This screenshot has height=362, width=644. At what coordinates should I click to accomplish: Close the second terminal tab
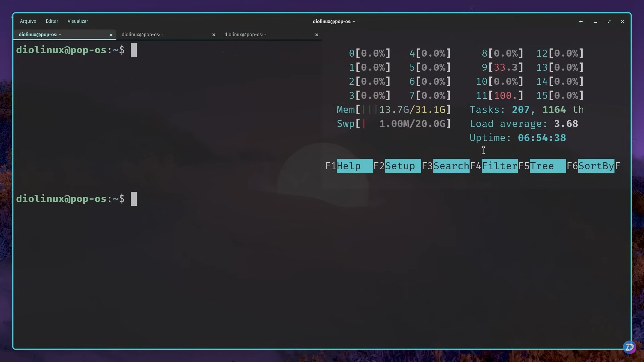[x=214, y=35]
